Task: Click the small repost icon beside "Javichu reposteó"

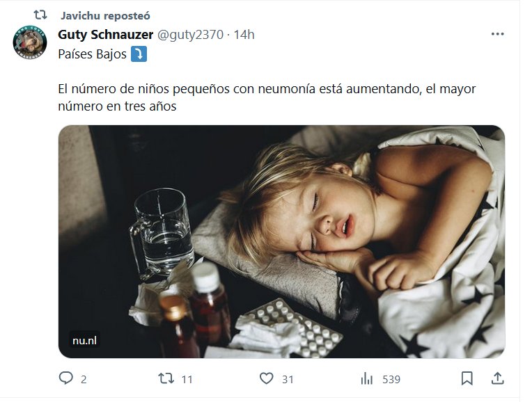Action: (x=40, y=15)
